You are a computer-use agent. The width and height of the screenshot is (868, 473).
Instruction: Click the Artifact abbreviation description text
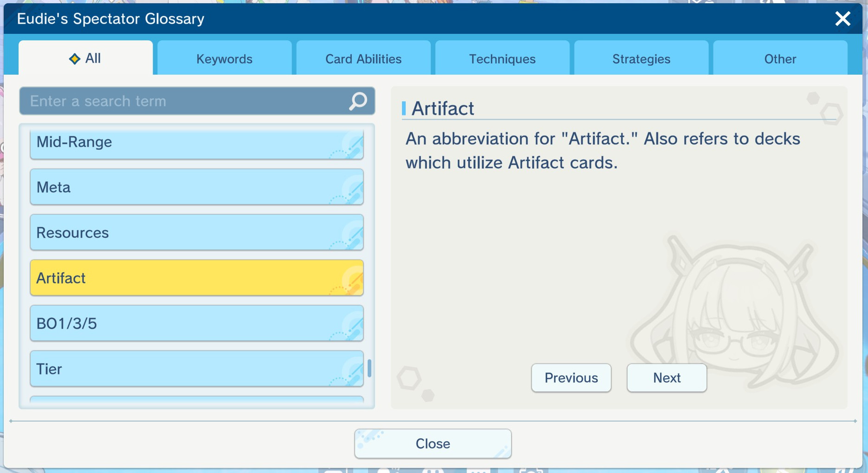coord(603,151)
